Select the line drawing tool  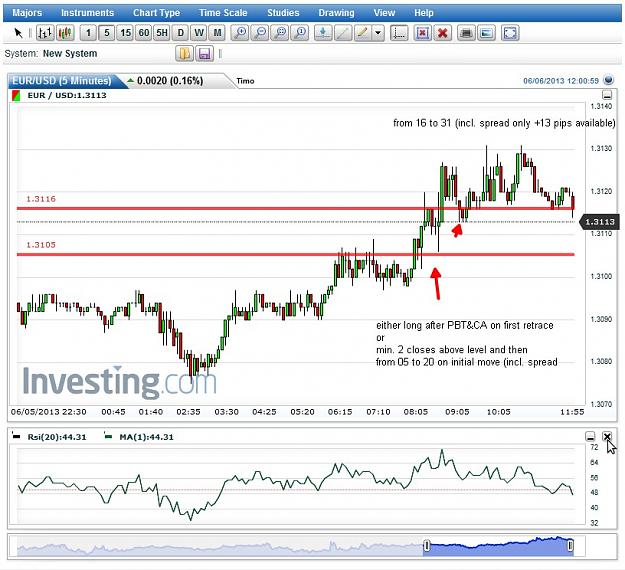click(343, 33)
